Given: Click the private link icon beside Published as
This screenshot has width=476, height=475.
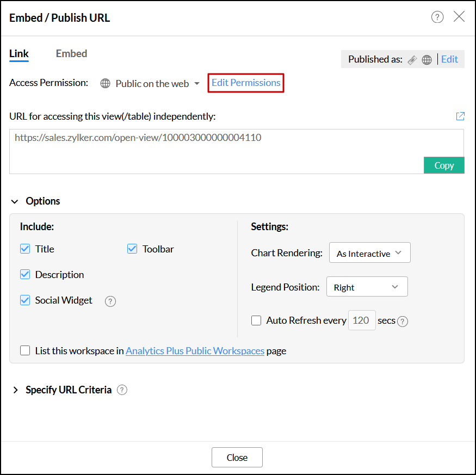Looking at the screenshot, I should [412, 60].
